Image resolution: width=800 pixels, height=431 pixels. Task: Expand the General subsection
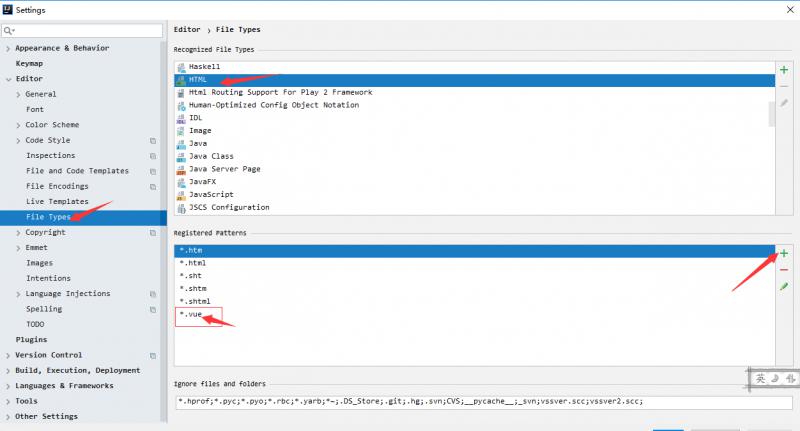point(18,95)
